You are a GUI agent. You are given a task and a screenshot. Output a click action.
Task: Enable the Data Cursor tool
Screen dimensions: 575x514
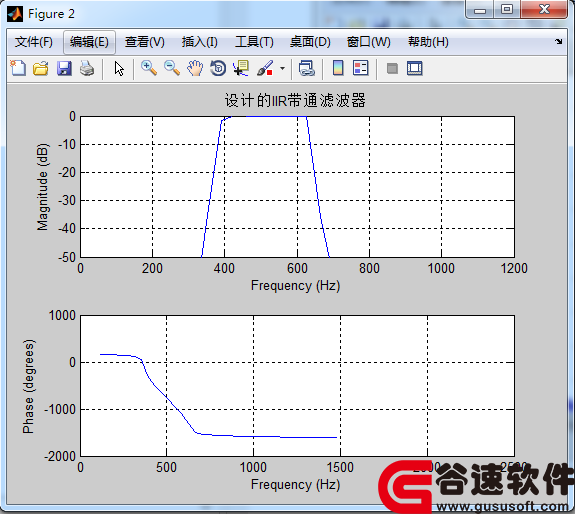(241, 68)
